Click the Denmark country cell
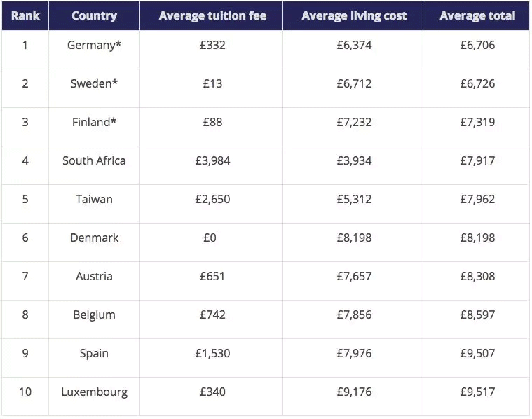Screen dimensions: 532x419 (x=94, y=238)
